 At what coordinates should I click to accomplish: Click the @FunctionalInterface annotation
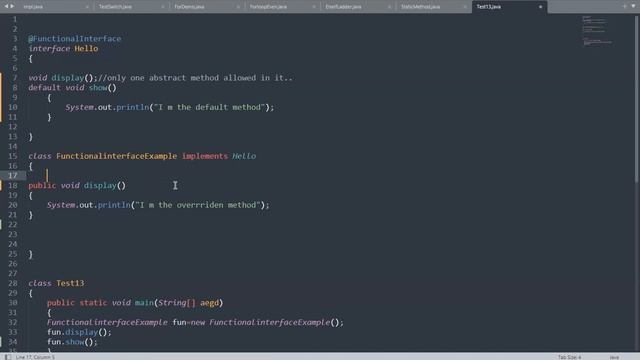point(75,38)
